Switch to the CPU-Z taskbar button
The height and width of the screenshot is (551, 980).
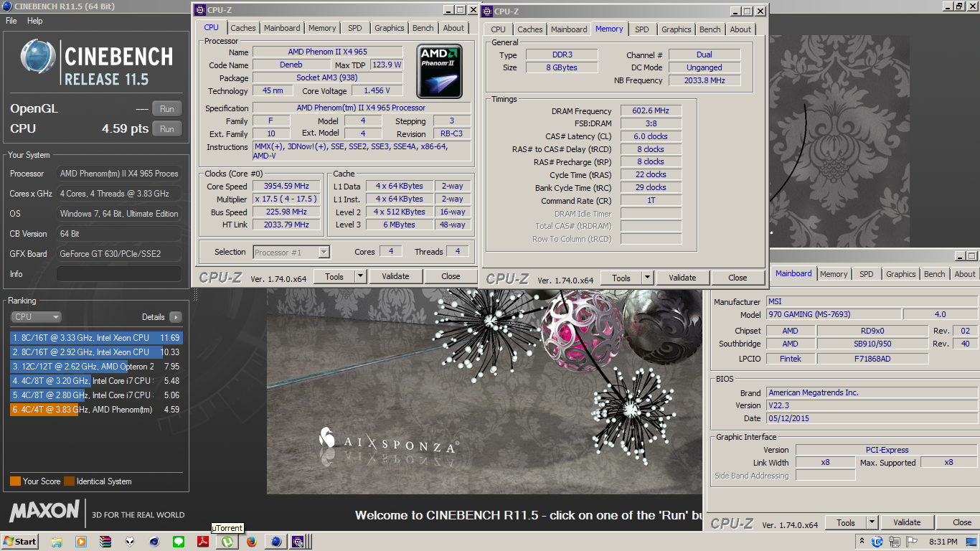click(298, 542)
